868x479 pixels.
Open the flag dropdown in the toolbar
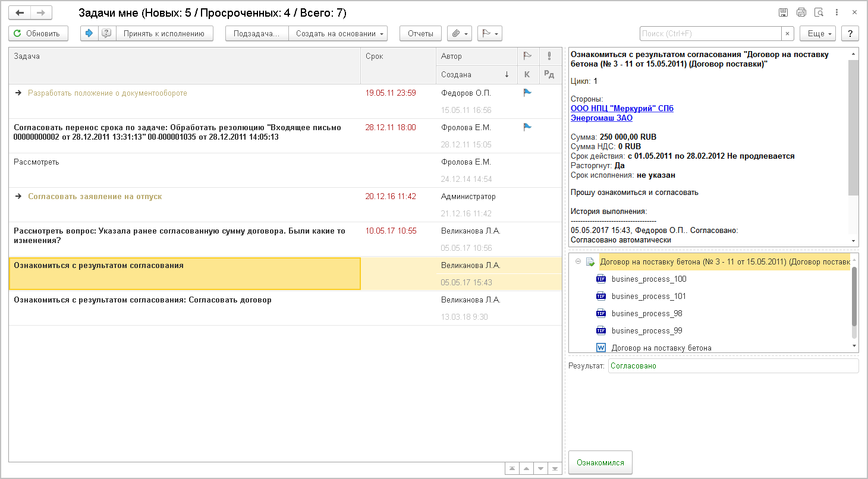pyautogui.click(x=490, y=34)
